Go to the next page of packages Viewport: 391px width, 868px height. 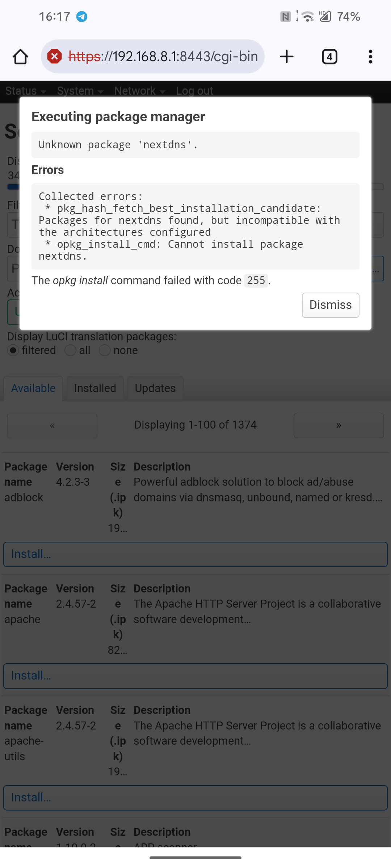(x=339, y=425)
